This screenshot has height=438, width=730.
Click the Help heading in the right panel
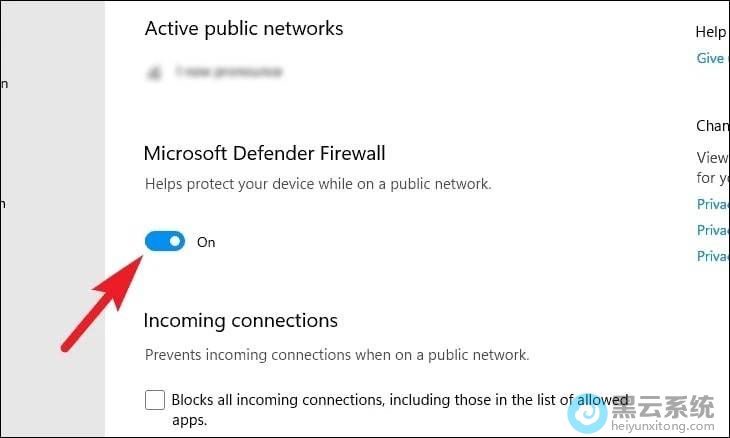711,32
